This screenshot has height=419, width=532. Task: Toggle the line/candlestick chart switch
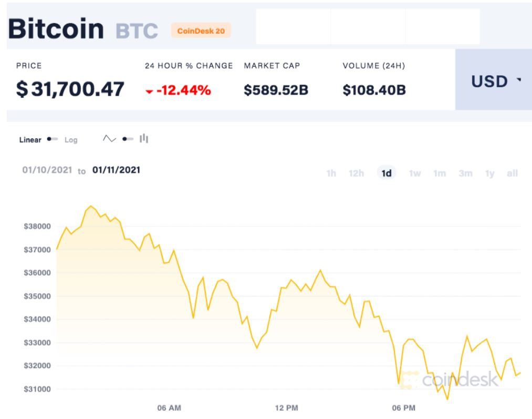[127, 139]
